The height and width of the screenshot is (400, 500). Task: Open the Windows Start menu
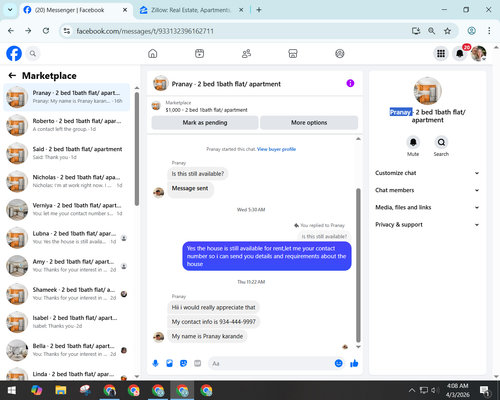point(12,390)
